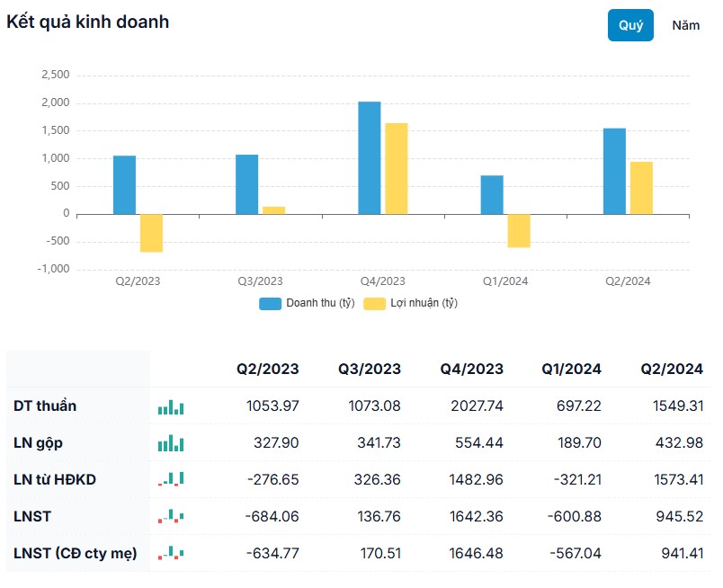This screenshot has height=588, width=723.
Task: Click the Q2/2024 blue revenue bar
Action: (614, 171)
